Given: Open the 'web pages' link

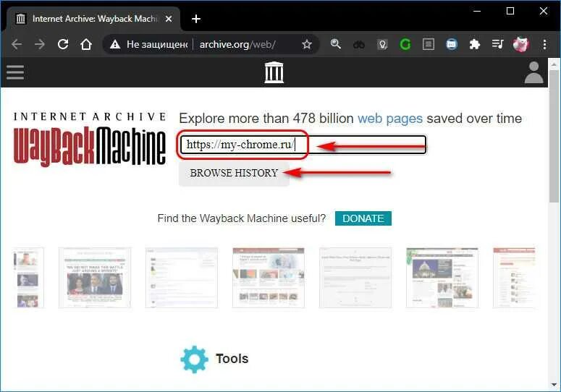Looking at the screenshot, I should tap(390, 119).
